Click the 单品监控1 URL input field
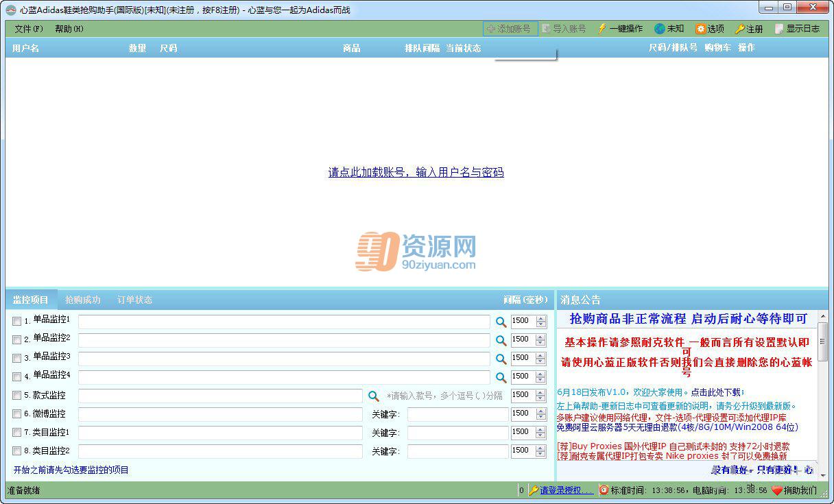 (x=284, y=322)
